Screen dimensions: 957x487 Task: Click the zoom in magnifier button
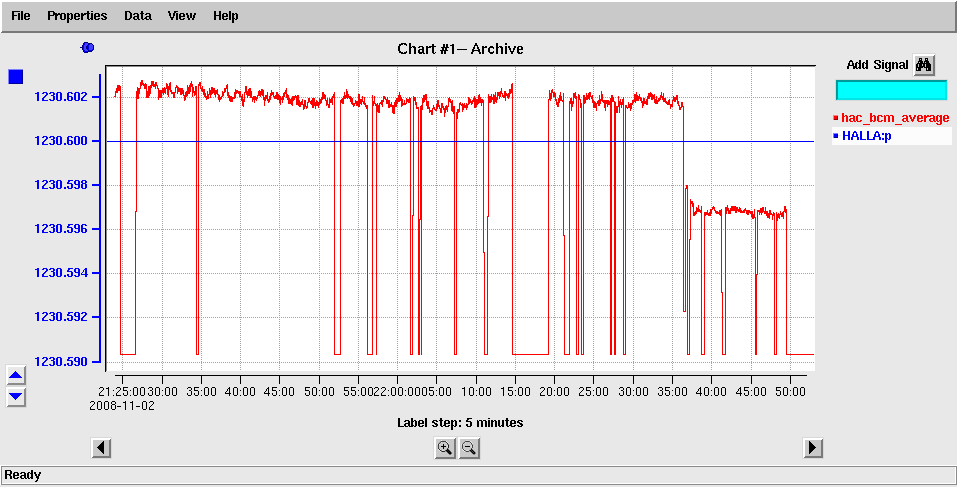coord(445,449)
